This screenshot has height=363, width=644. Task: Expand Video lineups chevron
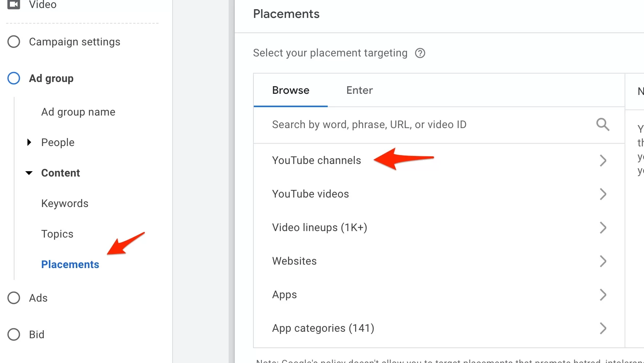click(603, 228)
